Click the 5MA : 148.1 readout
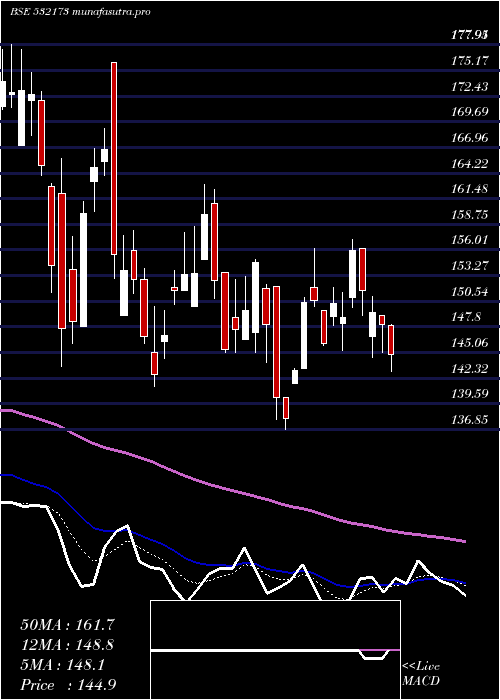Viewport: 500px width, 700px height. (x=62, y=665)
